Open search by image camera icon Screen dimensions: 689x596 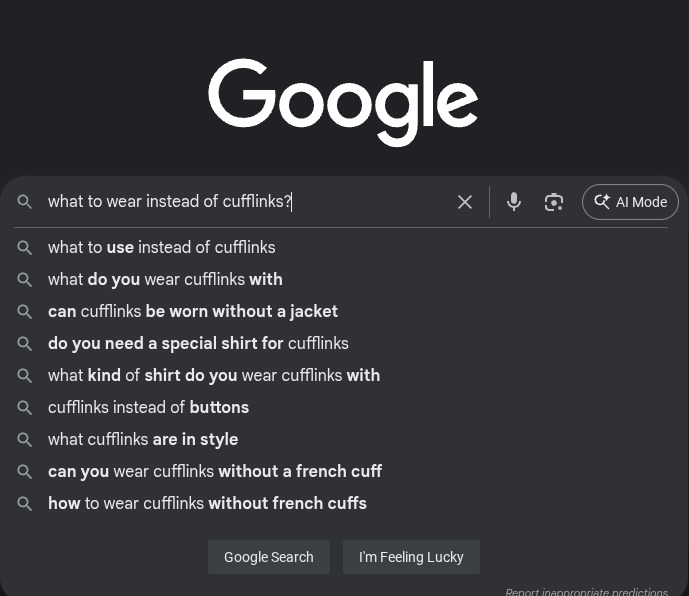coord(554,202)
